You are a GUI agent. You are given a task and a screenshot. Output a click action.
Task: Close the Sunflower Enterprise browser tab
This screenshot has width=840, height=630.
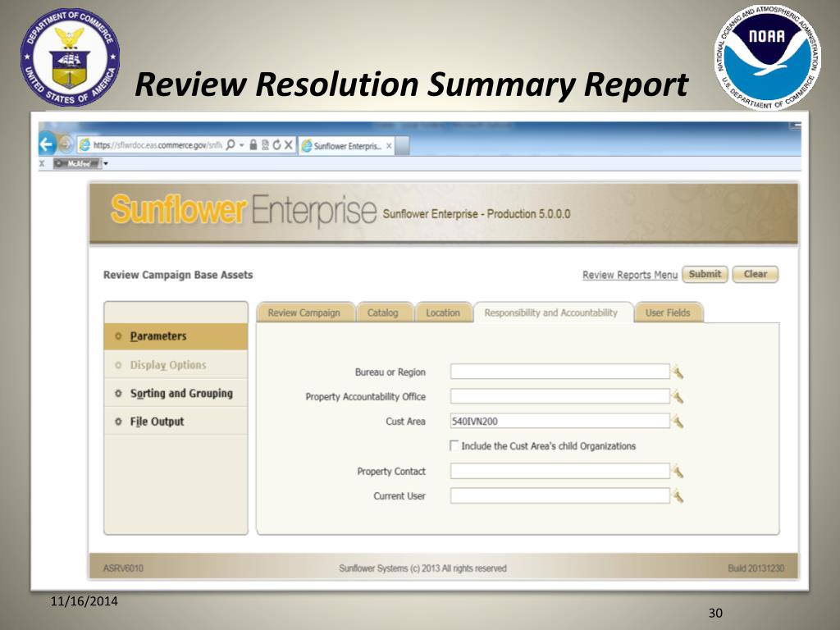(x=389, y=146)
